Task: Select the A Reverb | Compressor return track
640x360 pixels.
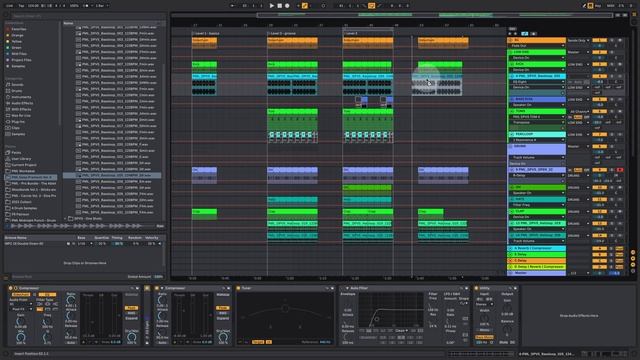Action: 537,248
